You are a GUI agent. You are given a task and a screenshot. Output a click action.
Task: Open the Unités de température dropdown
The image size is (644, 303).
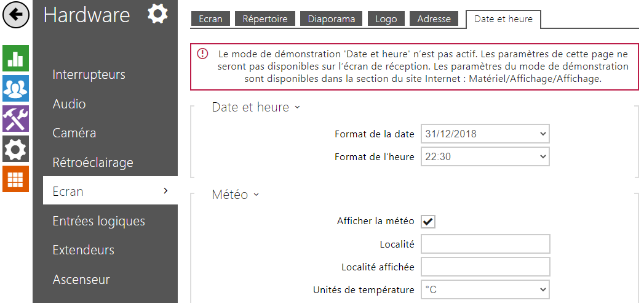[485, 290]
